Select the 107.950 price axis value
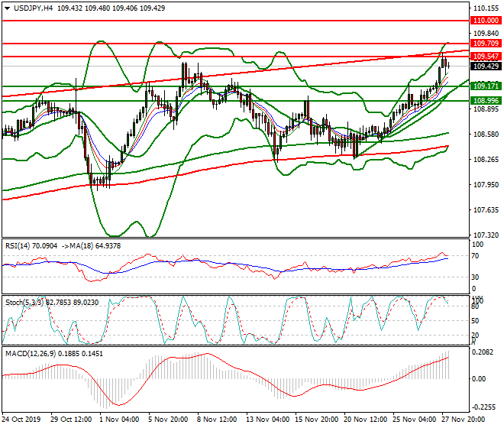504x428 pixels. point(486,185)
